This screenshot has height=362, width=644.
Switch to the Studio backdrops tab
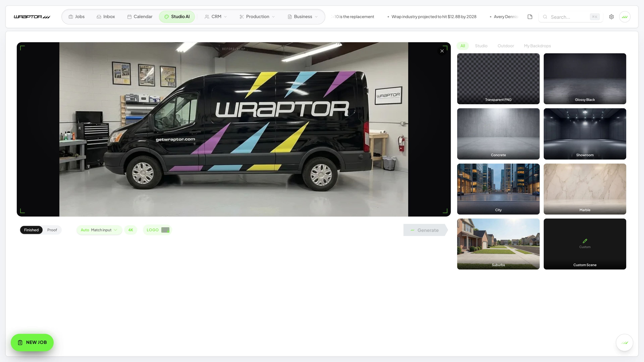(x=481, y=46)
